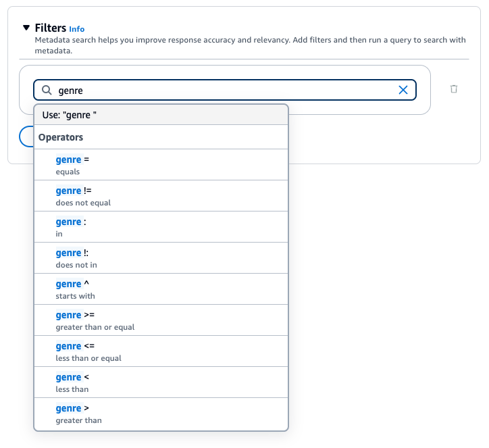Screen dimensions: 489x448
Task: Click inside the genre filter input
Action: tap(223, 90)
